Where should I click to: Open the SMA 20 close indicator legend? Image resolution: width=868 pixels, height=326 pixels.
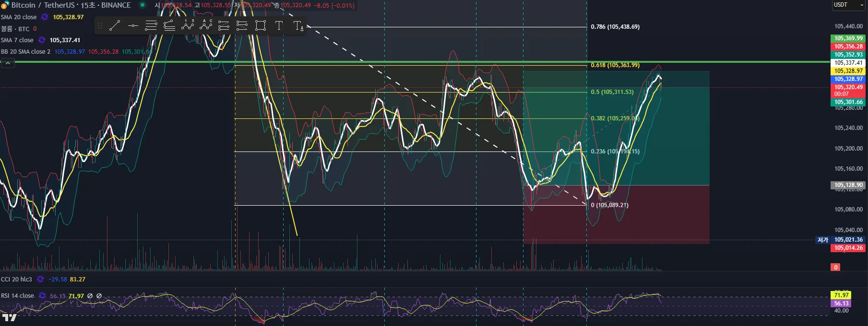tap(19, 17)
